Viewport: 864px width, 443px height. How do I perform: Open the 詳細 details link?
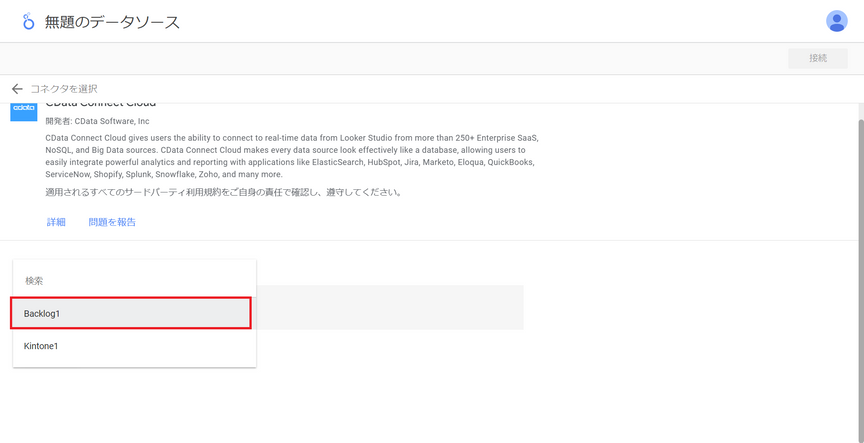(x=56, y=222)
